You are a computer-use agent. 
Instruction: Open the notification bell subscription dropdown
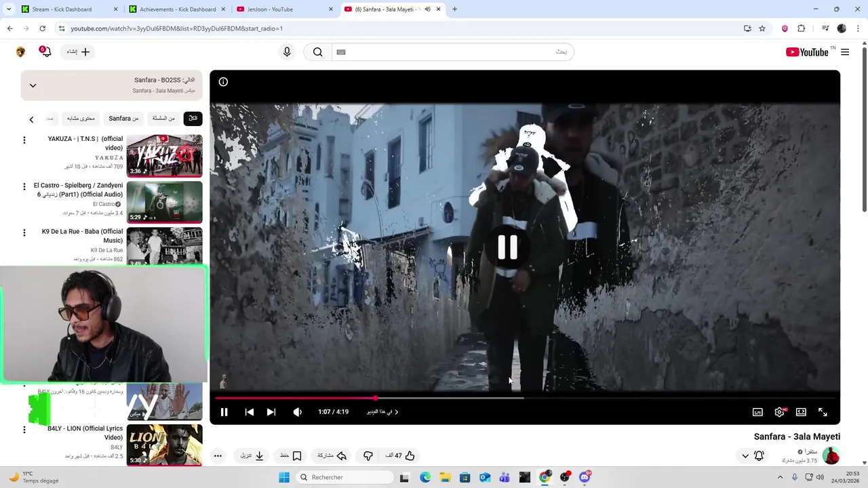(x=752, y=455)
